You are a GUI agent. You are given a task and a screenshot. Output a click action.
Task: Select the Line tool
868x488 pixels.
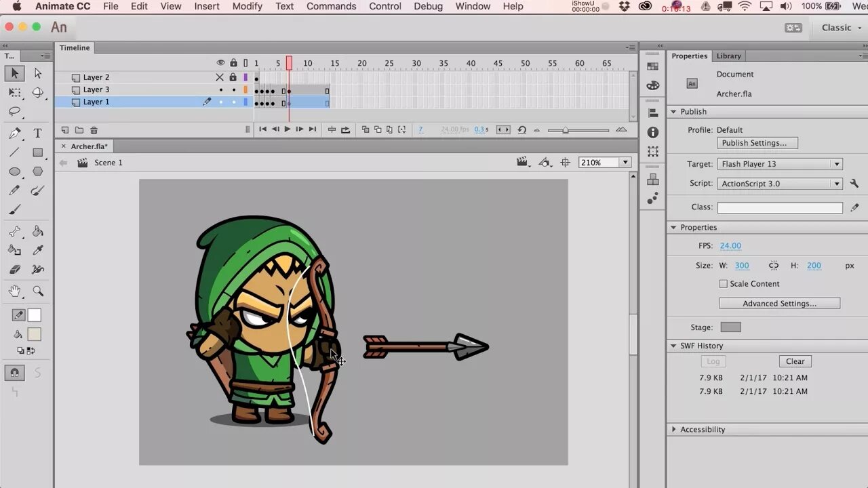(14, 152)
